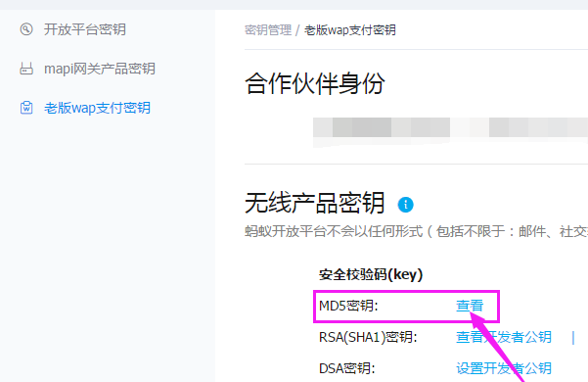588x382 pixels.
Task: Select the mapi网关产品密钥 menu entry
Action: click(x=100, y=69)
